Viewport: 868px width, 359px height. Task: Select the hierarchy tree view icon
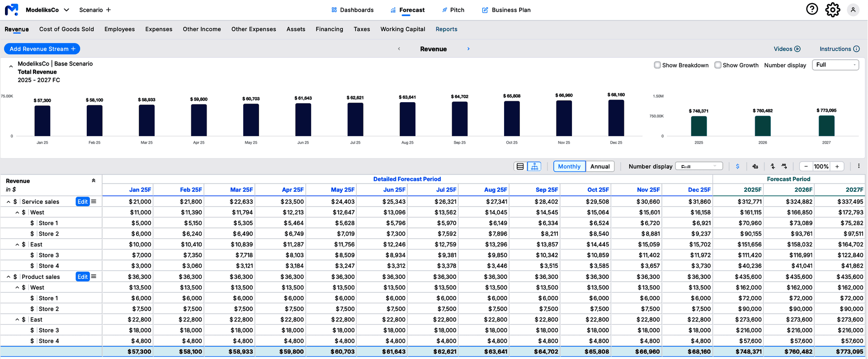pos(534,166)
